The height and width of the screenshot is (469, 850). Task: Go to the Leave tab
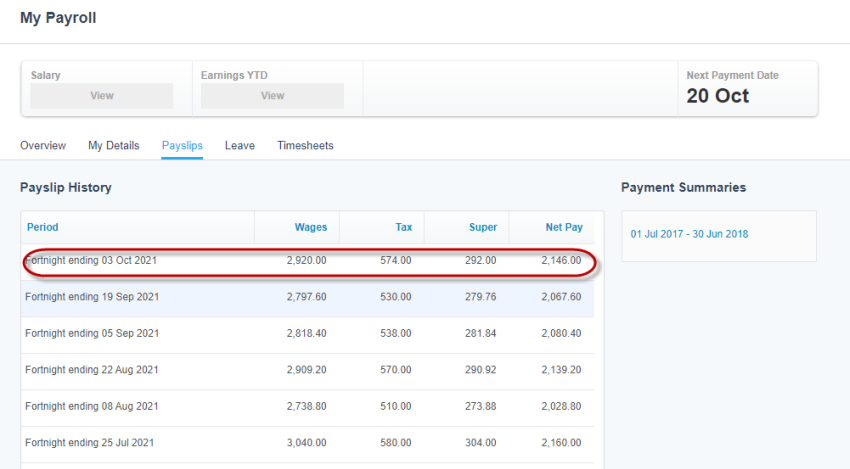pyautogui.click(x=240, y=145)
